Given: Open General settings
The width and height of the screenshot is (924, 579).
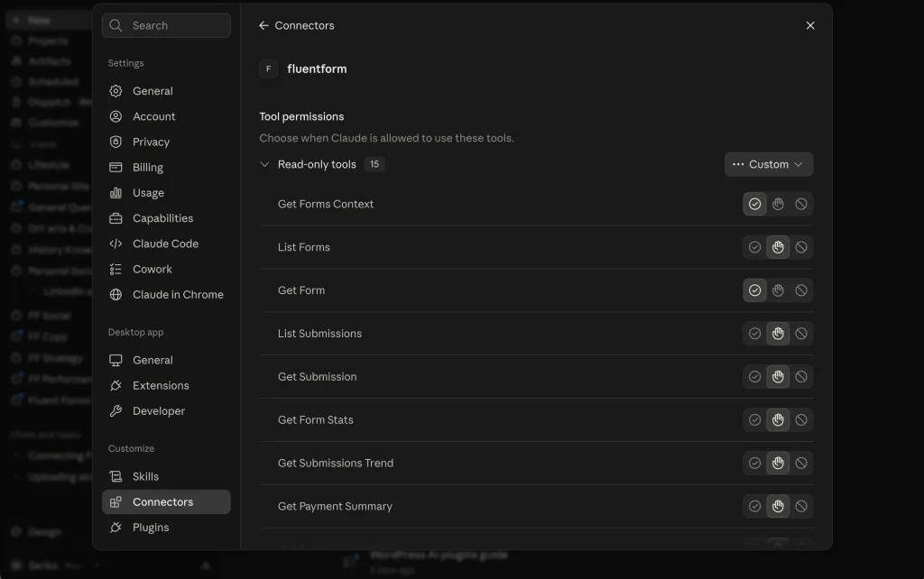Looking at the screenshot, I should [166, 91].
